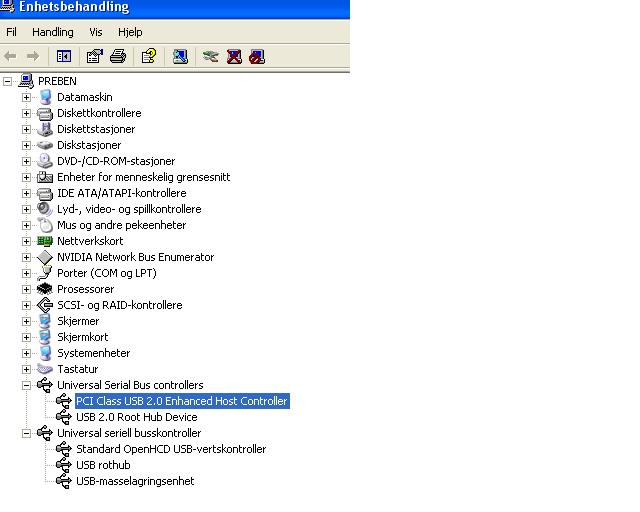Select NVIDIA Network Bus Enumerator label
The height and width of the screenshot is (512, 640).
point(136,257)
